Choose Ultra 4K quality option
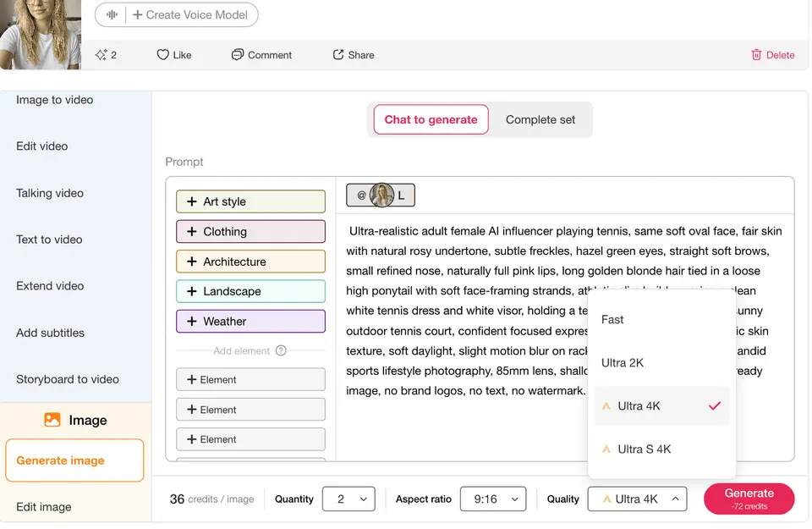Image resolution: width=812 pixels, height=529 pixels. (x=661, y=406)
